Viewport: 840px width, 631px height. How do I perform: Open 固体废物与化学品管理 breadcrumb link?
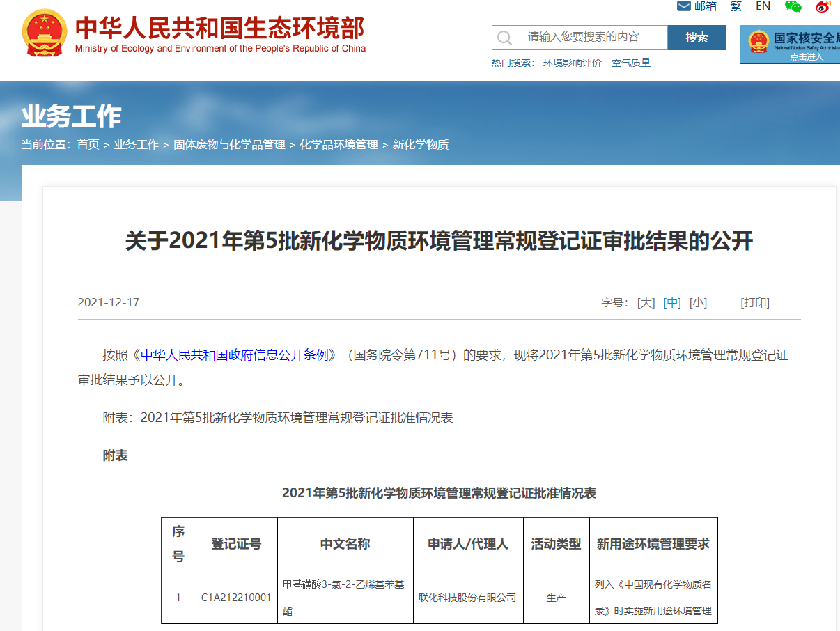(x=229, y=145)
